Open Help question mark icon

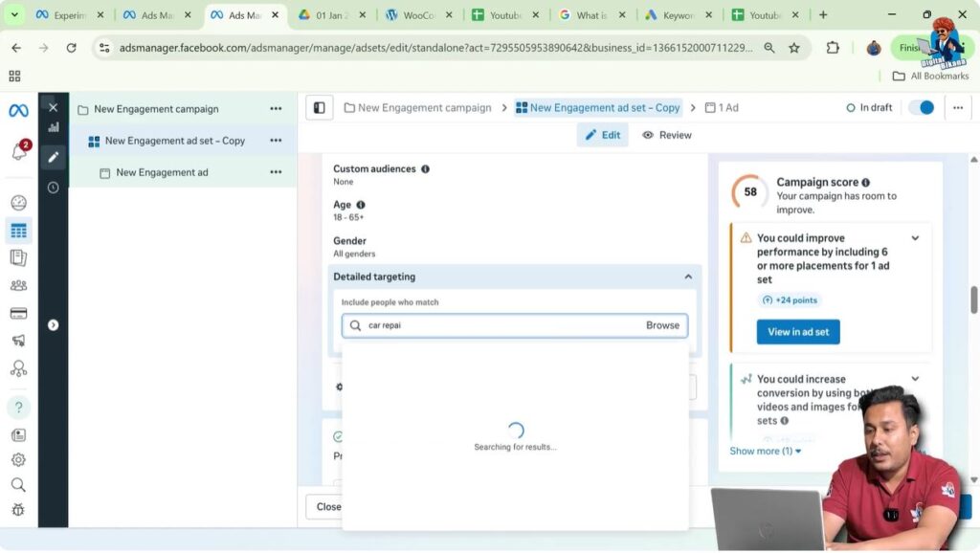pyautogui.click(x=19, y=408)
